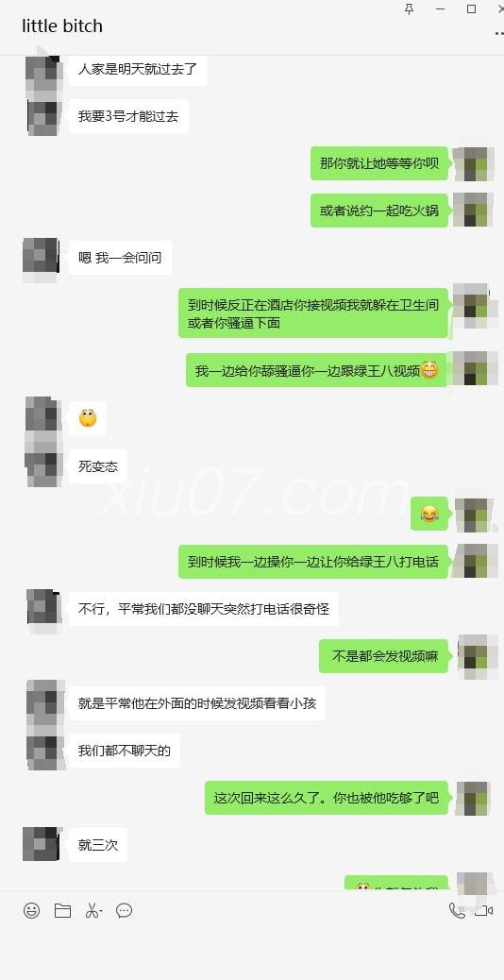Click the send file folder icon
Screen dimensions: 504x980
tap(62, 911)
